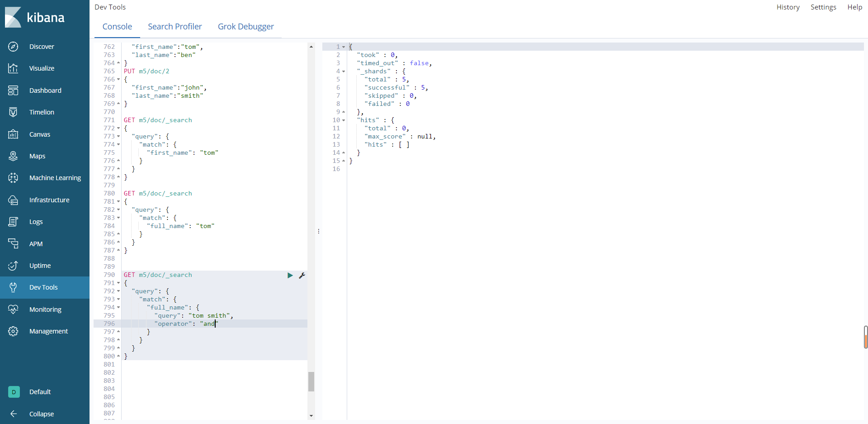Switch to Search Profiler tab
Screen dimensions: 868x424
175,27
